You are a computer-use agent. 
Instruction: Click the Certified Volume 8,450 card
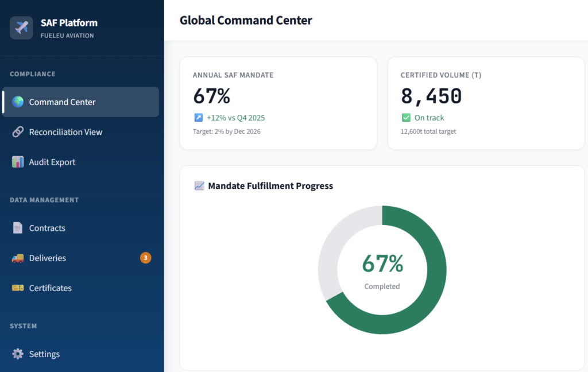[486, 103]
